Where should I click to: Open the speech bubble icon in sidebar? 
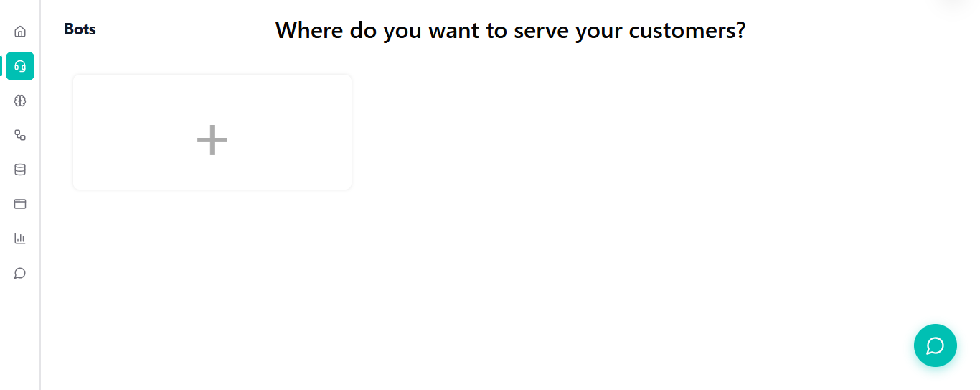(x=20, y=273)
